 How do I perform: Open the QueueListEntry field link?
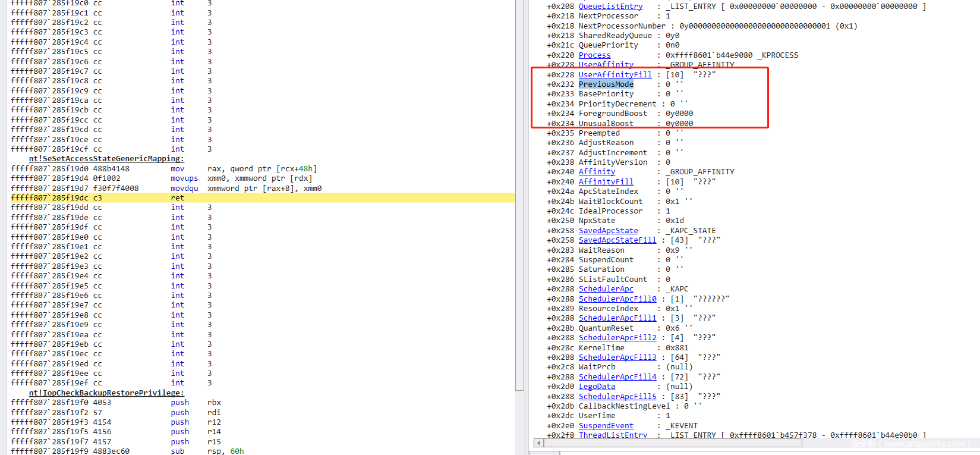pos(610,7)
